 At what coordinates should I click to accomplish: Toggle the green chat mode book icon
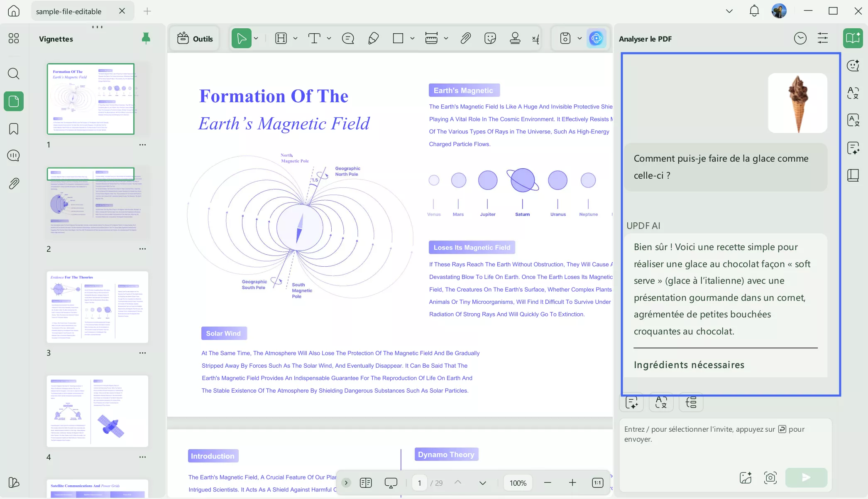[853, 39]
